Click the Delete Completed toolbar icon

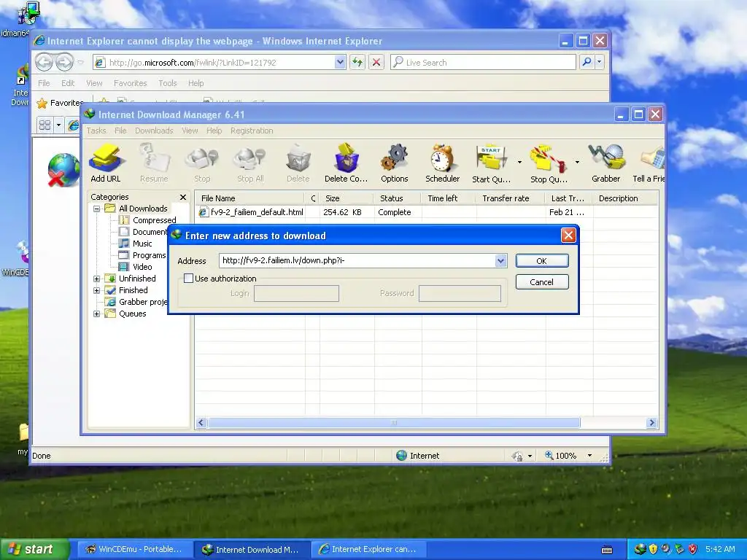click(x=347, y=163)
